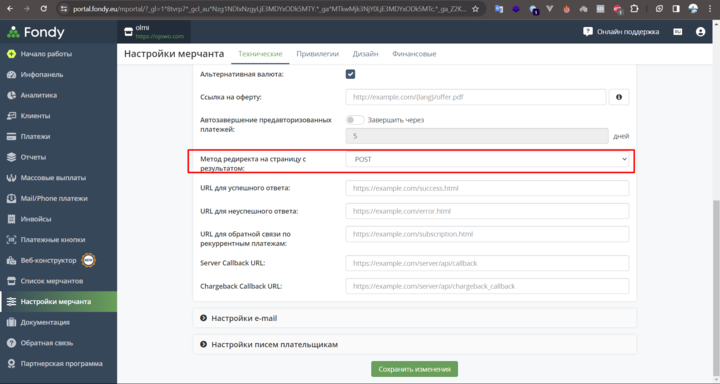Switch to the Финансовые tab
Viewport: 720px width, 384px height.
click(414, 54)
